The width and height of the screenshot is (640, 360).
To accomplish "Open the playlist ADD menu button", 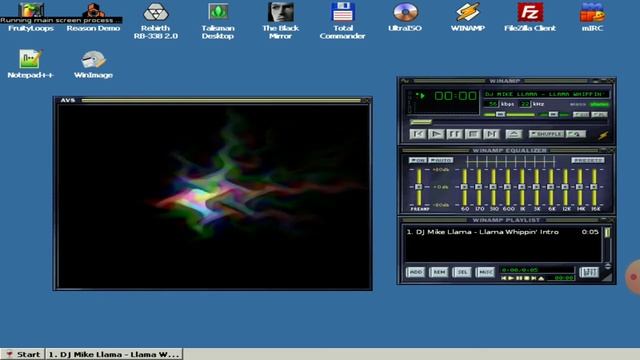I will point(415,272).
